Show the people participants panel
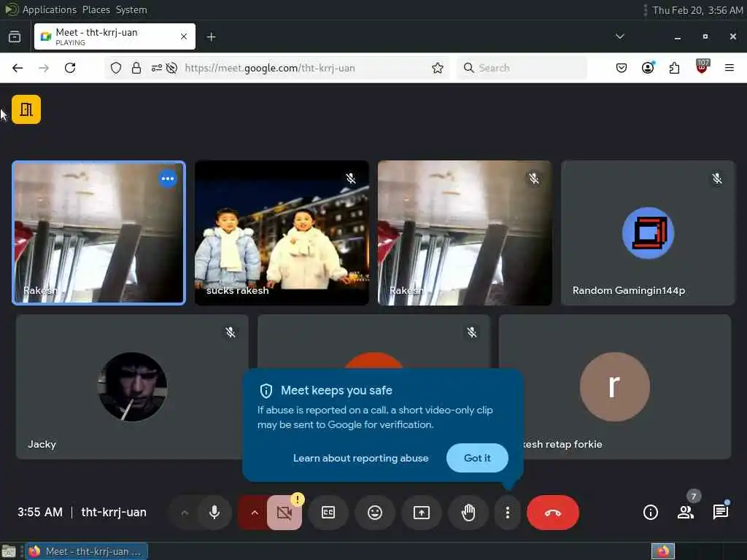The image size is (747, 560). pyautogui.click(x=686, y=513)
